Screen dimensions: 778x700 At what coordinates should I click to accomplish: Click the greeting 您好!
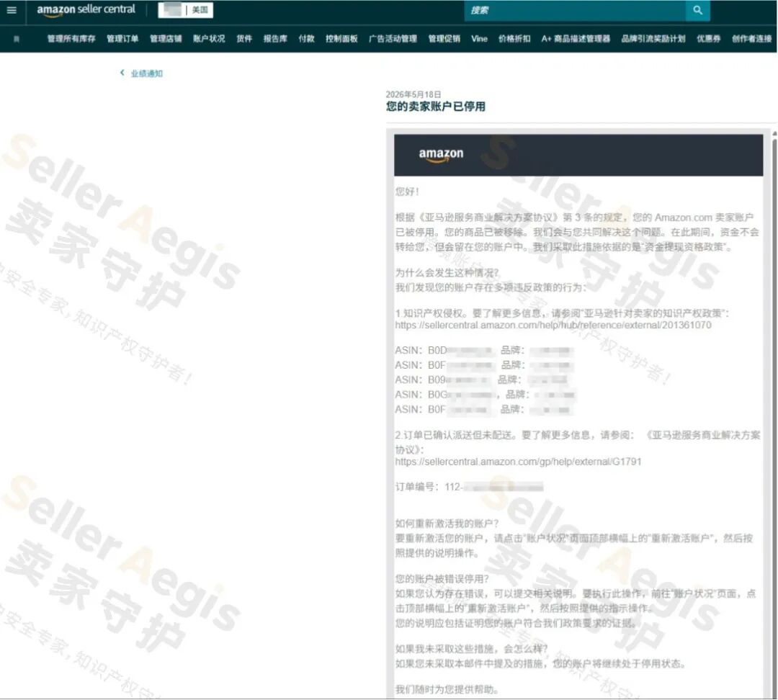point(407,192)
